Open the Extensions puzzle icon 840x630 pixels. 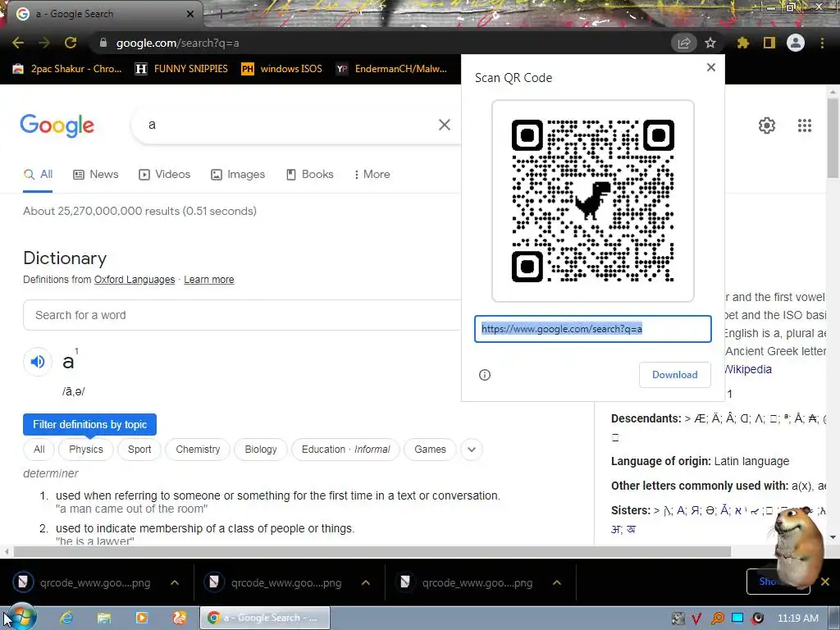point(743,43)
